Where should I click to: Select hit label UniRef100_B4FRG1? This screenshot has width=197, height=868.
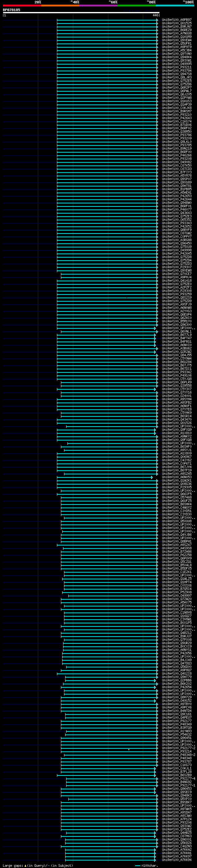click(x=176, y=342)
